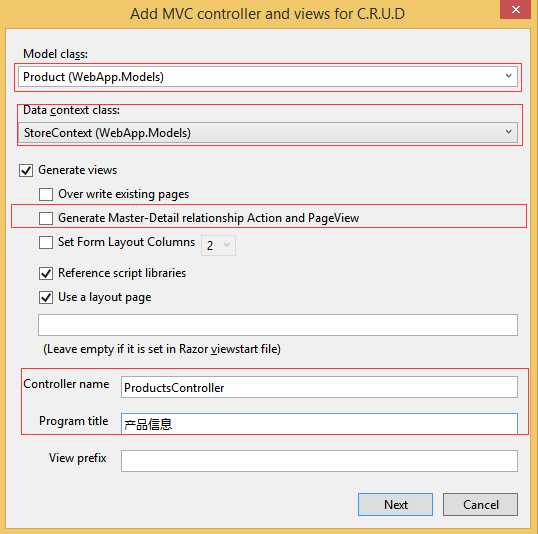Close the Add MVC controller dialog
Image resolution: width=538 pixels, height=534 pixels.
pos(516,9)
